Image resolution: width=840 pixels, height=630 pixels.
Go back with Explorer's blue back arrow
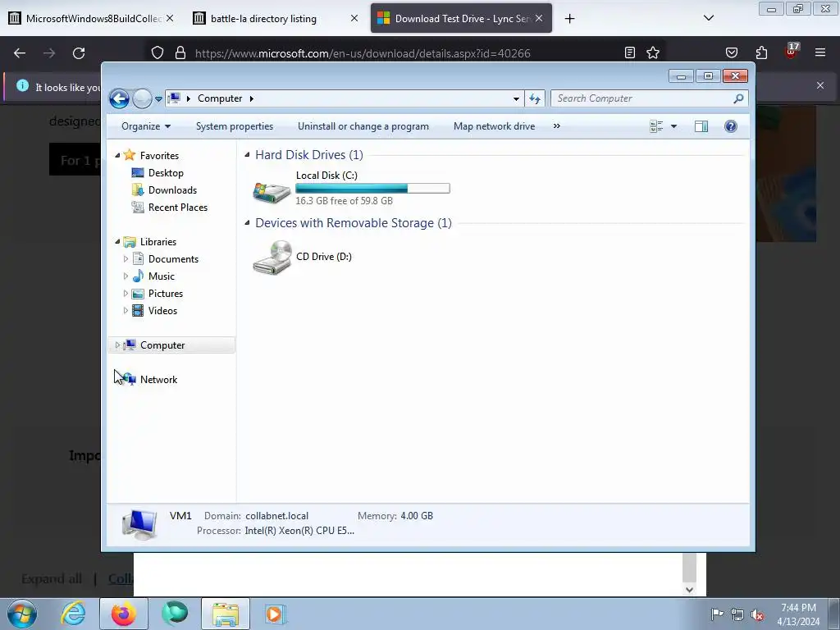tap(119, 98)
